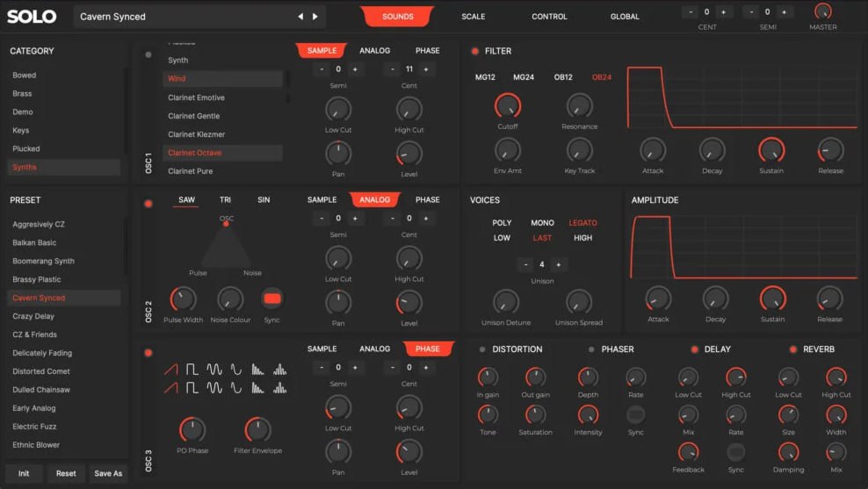Select the top-row square waveform in OSC 3
The width and height of the screenshot is (868, 489).
[x=192, y=370]
